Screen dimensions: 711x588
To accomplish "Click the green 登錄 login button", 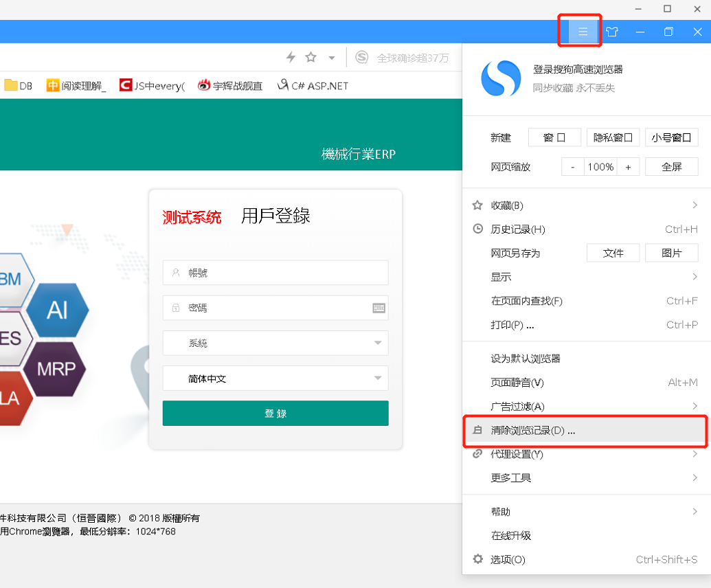I will pyautogui.click(x=275, y=414).
